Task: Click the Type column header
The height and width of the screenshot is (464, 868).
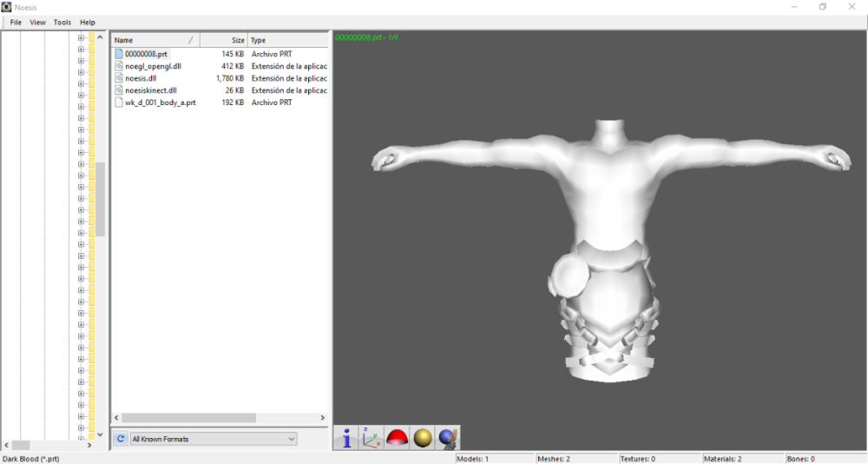Action: point(286,40)
